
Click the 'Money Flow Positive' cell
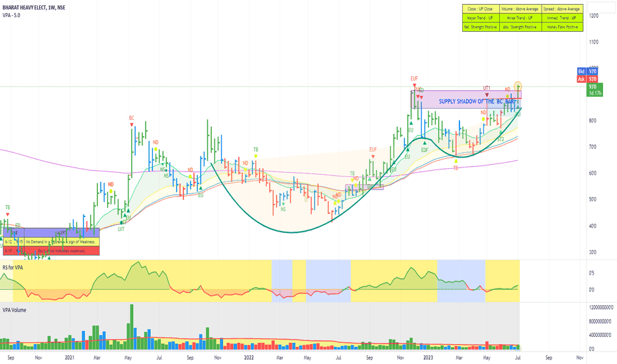tap(562, 26)
